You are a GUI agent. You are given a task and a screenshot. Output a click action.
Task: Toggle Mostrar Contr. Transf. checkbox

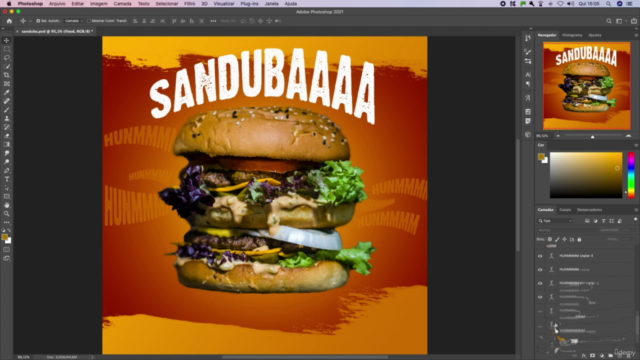(x=89, y=21)
